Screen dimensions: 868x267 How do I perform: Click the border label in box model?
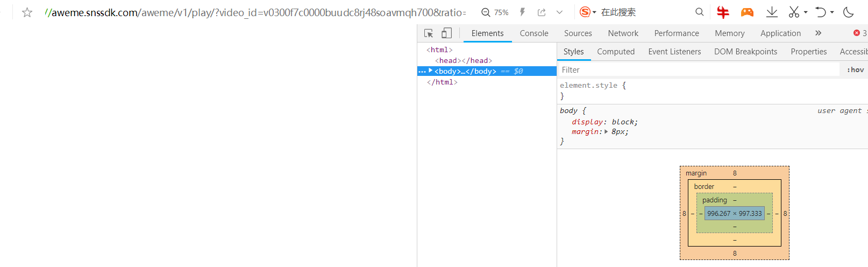[704, 187]
